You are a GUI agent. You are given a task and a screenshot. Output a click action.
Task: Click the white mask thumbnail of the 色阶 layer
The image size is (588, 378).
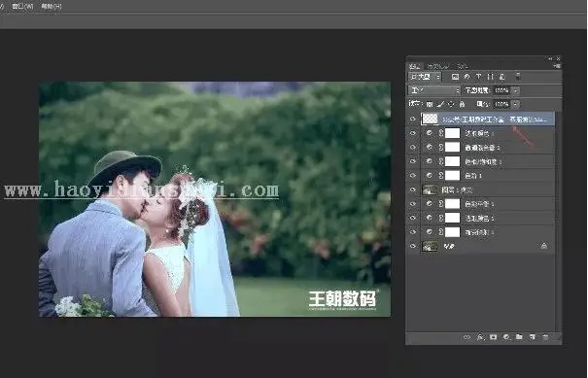452,176
